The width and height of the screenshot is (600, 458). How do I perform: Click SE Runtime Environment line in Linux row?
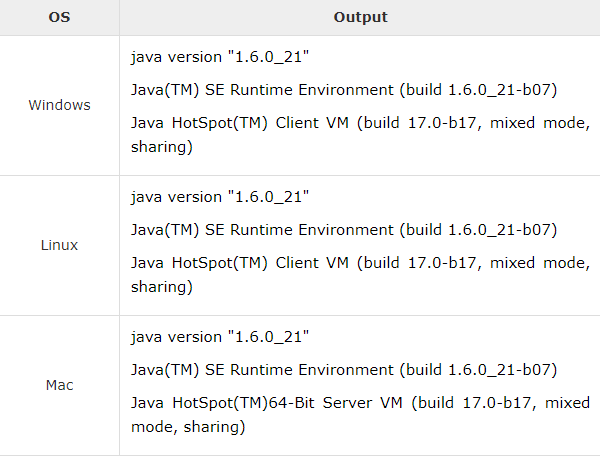click(344, 230)
